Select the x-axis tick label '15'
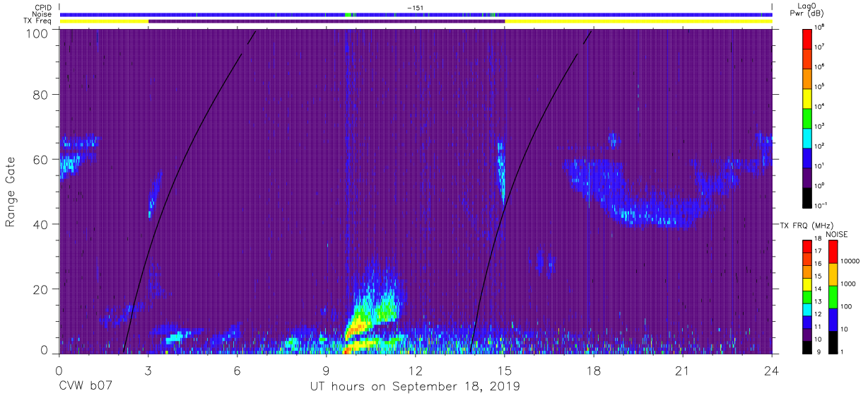This screenshot has height=401, width=868. point(504,371)
